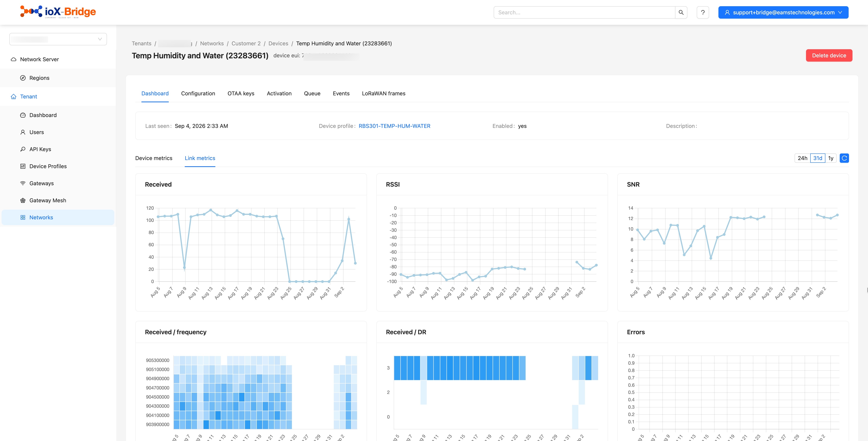Screen dimensions: 868x441
Task: Click the Device Profiles sliders icon
Action: [23, 166]
